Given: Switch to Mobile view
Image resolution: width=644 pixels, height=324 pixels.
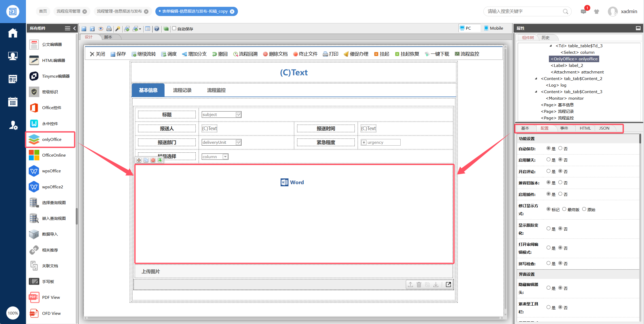Looking at the screenshot, I should [494, 28].
